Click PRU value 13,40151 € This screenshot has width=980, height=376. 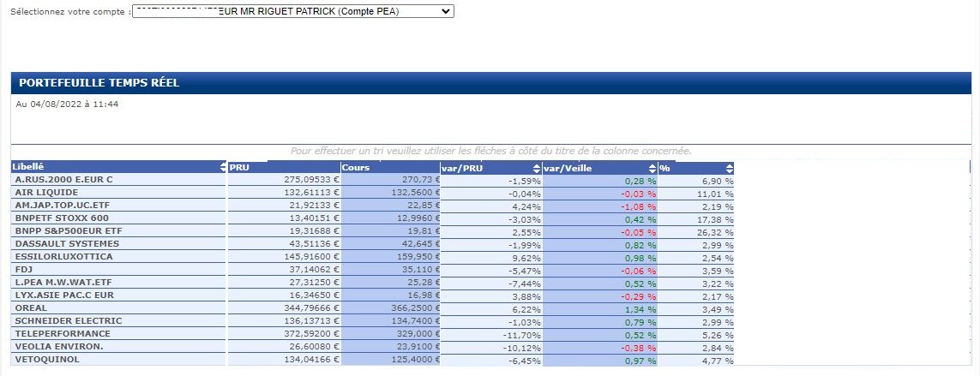(x=314, y=218)
